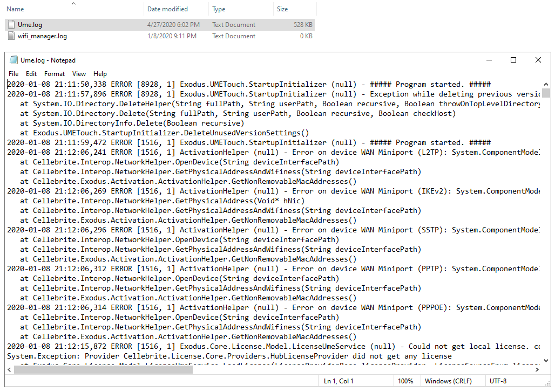This screenshot has width=555, height=392.
Task: Click the UTF-8 encoding status entry
Action: click(x=498, y=381)
